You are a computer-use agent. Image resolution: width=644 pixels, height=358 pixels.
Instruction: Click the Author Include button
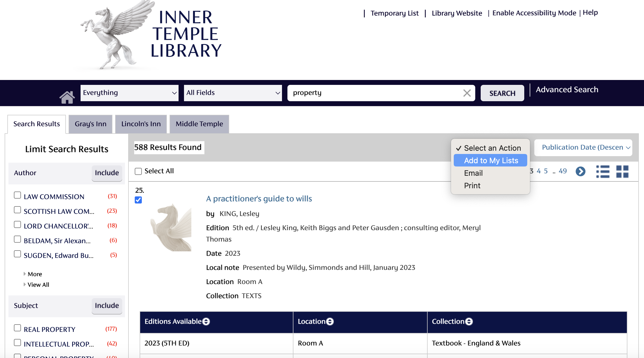107,173
